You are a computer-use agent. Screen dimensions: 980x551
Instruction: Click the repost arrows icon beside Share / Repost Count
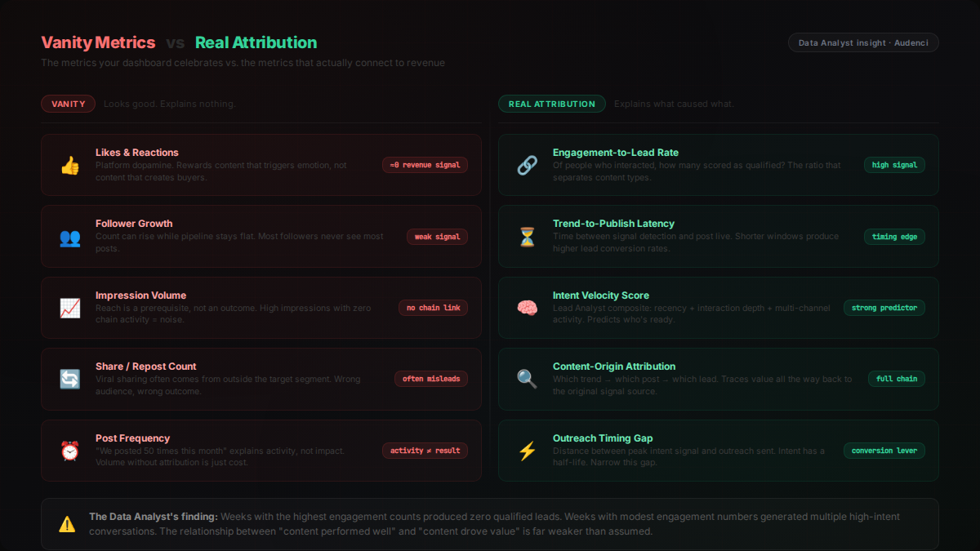pyautogui.click(x=69, y=380)
